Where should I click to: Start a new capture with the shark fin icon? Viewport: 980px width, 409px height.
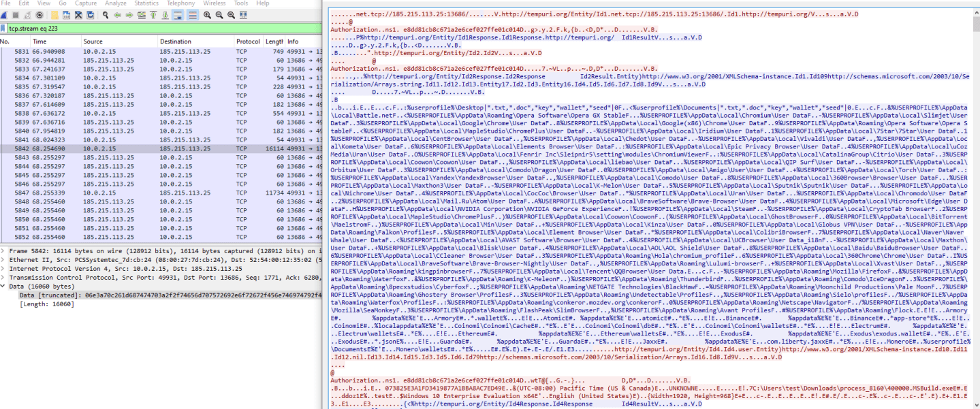(4, 18)
